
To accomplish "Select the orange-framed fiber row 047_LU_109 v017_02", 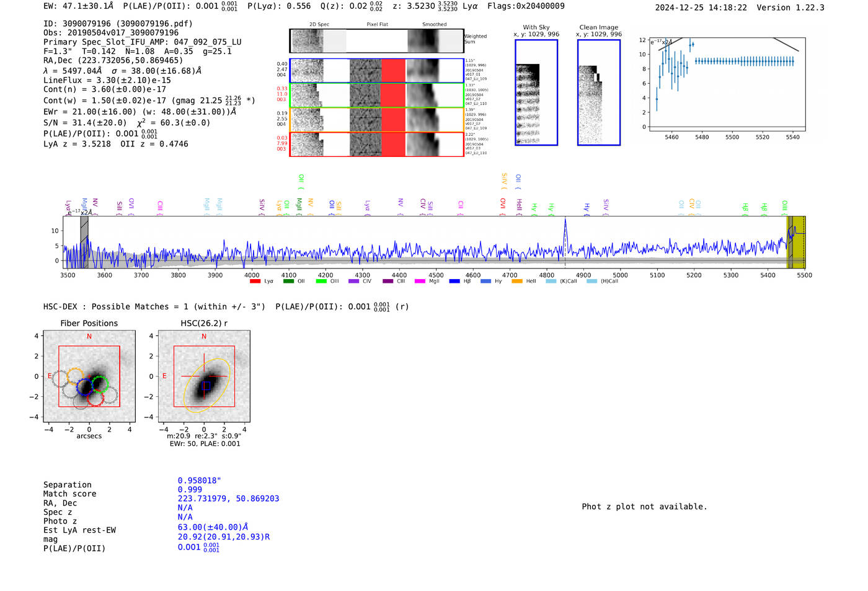I will (x=376, y=120).
